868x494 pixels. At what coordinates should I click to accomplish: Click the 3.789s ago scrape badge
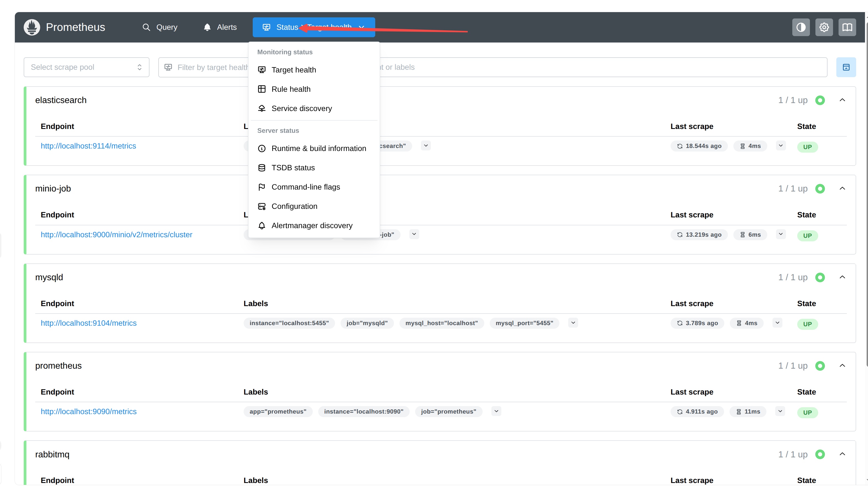pos(697,323)
